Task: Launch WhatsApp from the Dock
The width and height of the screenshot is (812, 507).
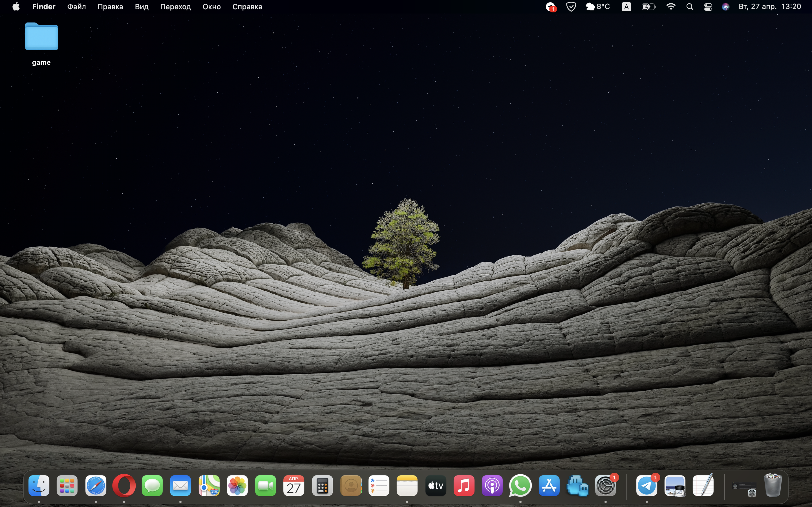Action: 520,486
